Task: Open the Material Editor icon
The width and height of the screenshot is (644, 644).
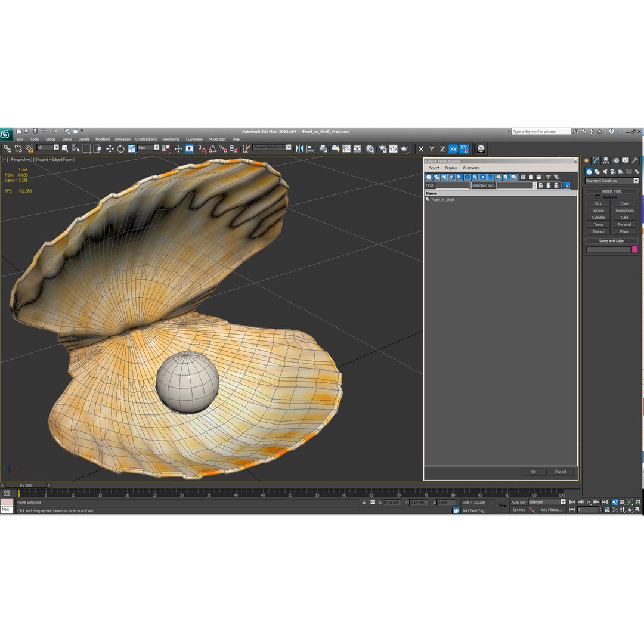Action: 370,148
